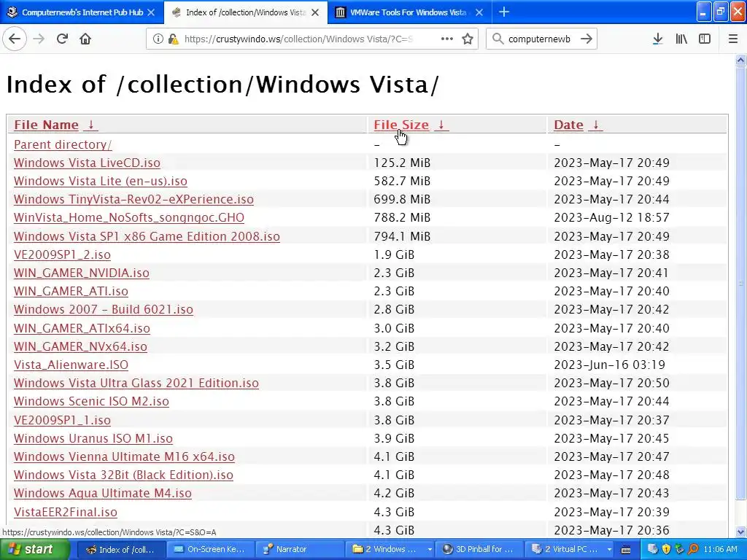Click descending arrow next to File Name
Viewport: 747px width, 560px height.
pos(91,125)
